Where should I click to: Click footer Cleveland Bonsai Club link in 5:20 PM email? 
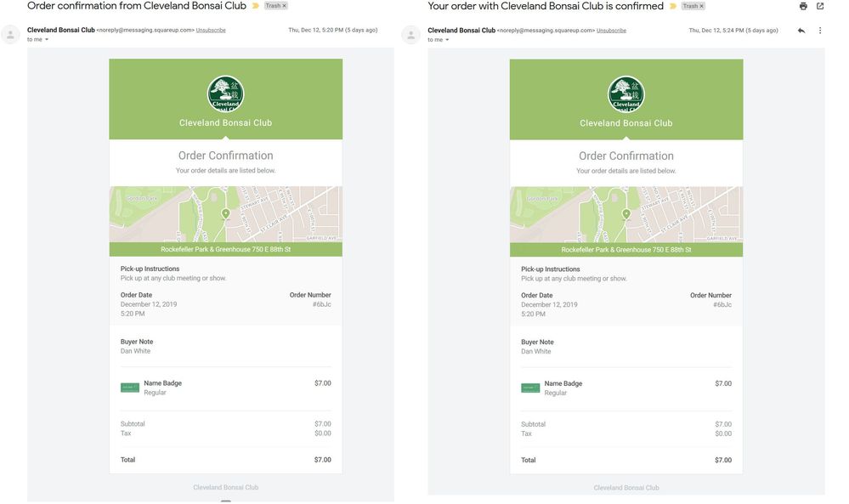(225, 488)
